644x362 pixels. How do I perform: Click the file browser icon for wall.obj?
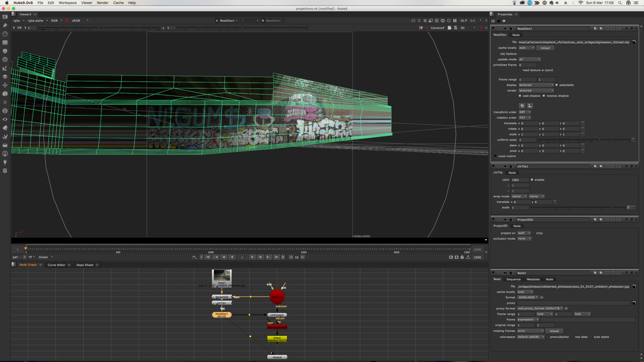coord(634,42)
